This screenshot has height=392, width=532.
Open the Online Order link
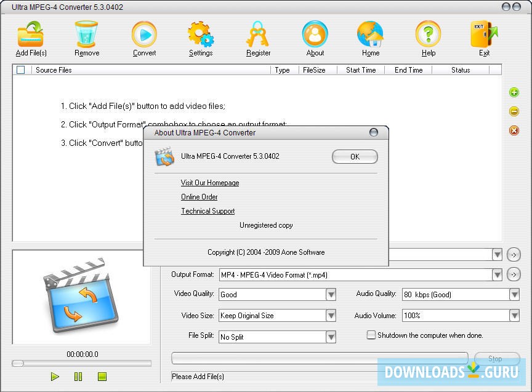click(x=199, y=197)
